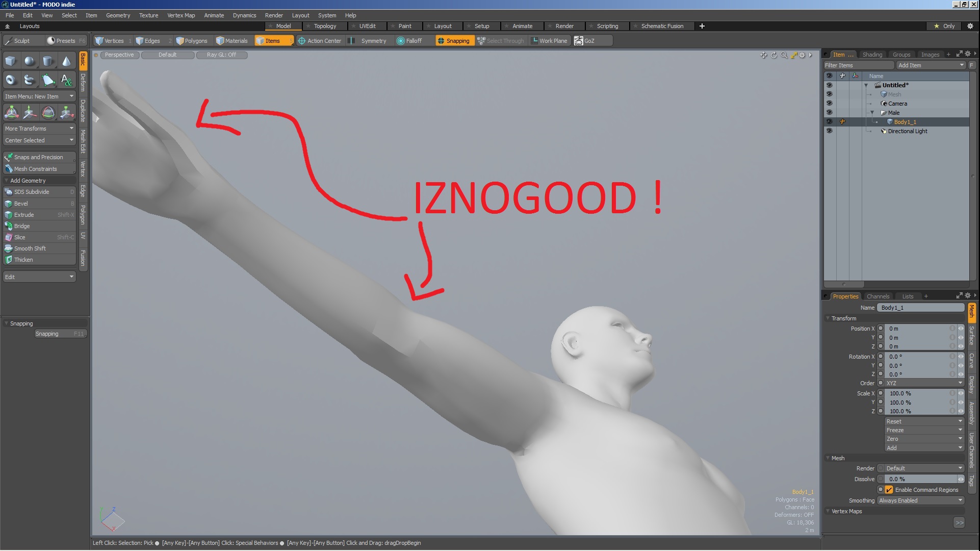Open Snaps and Precision settings
980x551 pixels.
(38, 157)
